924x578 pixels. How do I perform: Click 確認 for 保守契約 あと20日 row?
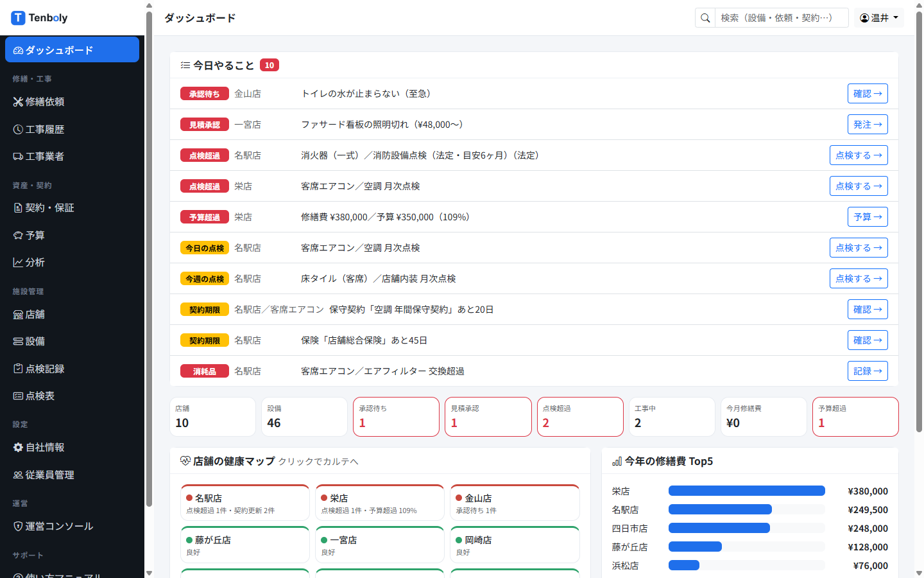(868, 309)
